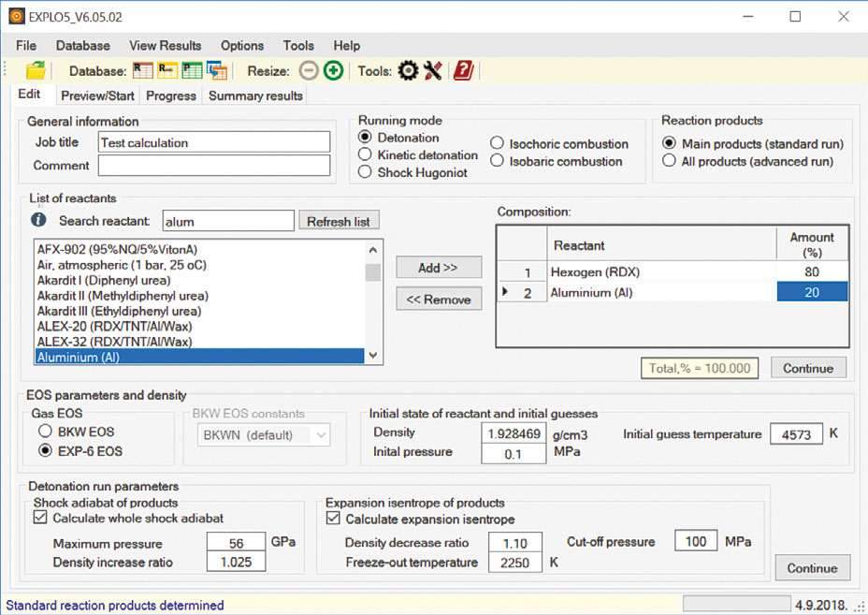Select Kinetic detonation running mode
The height and width of the screenshot is (615, 868).
(365, 154)
